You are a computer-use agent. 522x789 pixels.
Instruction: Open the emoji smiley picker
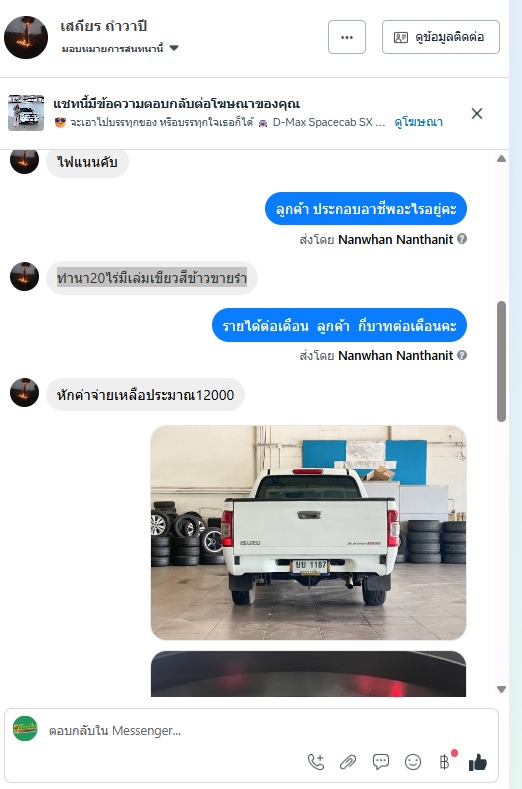click(413, 762)
